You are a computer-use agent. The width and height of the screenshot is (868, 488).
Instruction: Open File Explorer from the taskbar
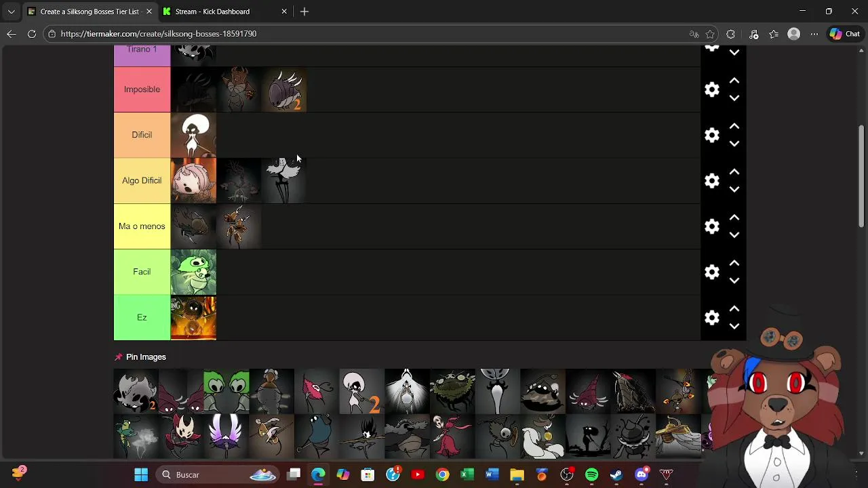[517, 474]
